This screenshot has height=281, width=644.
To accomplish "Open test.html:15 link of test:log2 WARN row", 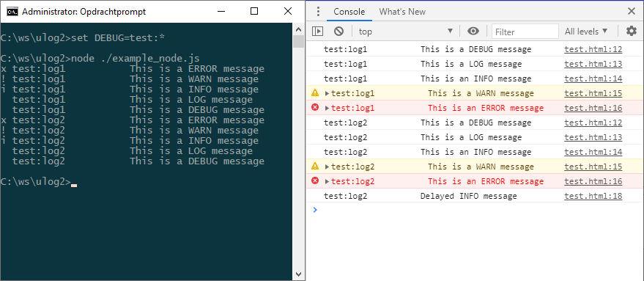I will coord(593,167).
